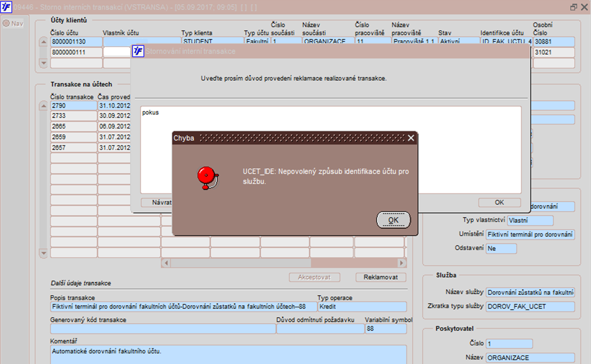The width and height of the screenshot is (591, 364).
Task: Click OK button of the storno dialog
Action: 500,203
